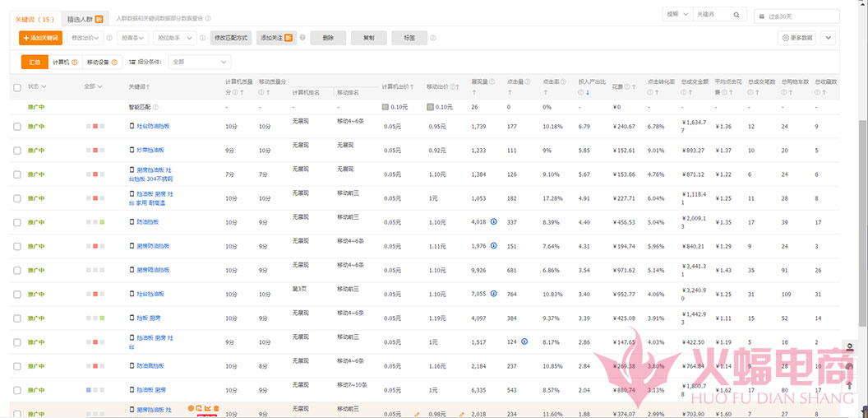This screenshot has width=868, height=418.
Task: Expand the 细分条件 全部 dropdown
Action: (x=200, y=62)
